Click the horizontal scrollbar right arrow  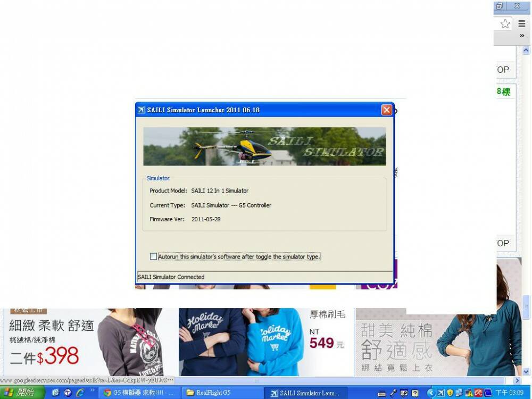click(517, 381)
